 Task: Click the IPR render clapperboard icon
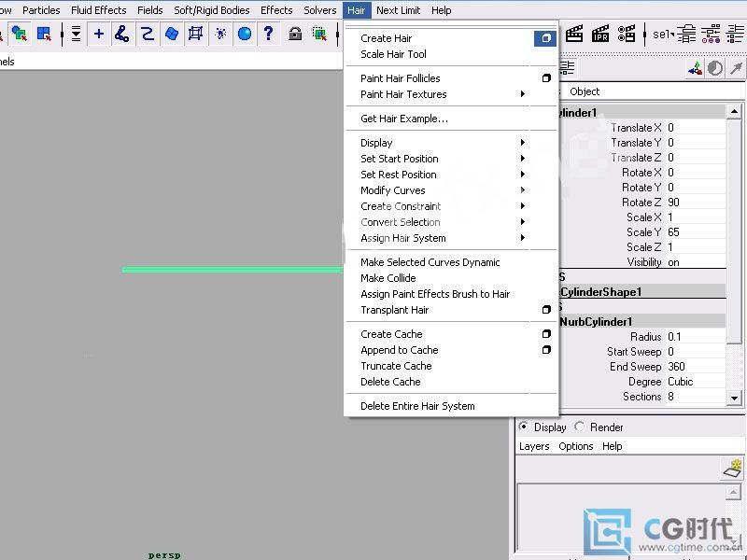(600, 35)
